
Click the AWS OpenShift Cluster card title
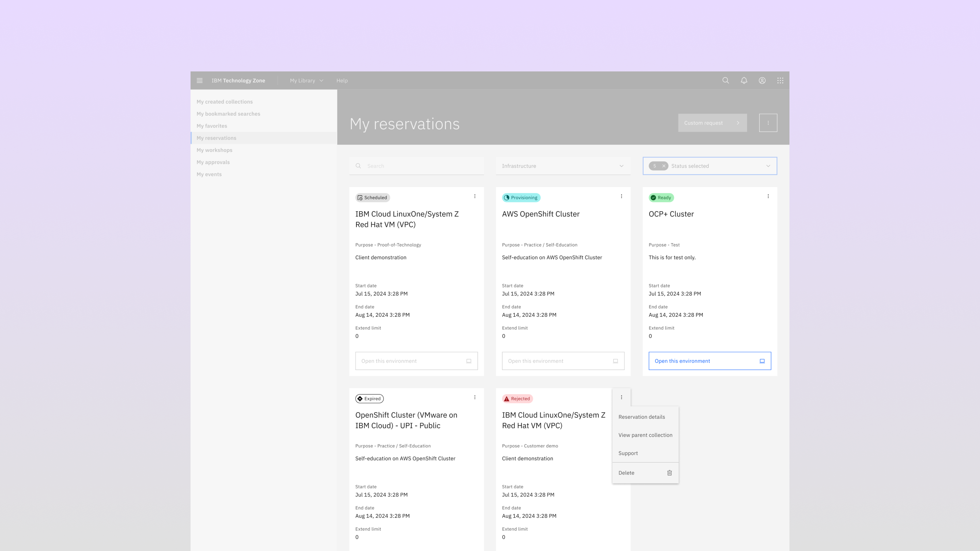tap(541, 214)
